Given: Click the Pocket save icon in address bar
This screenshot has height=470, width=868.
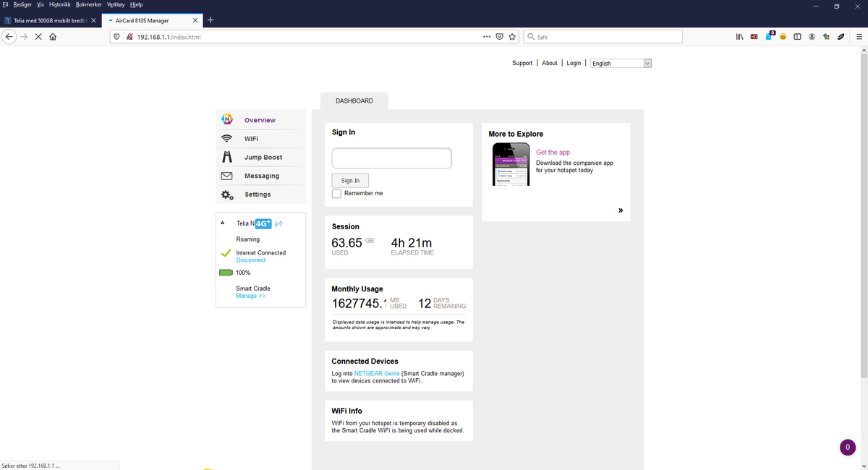Looking at the screenshot, I should click(x=499, y=36).
